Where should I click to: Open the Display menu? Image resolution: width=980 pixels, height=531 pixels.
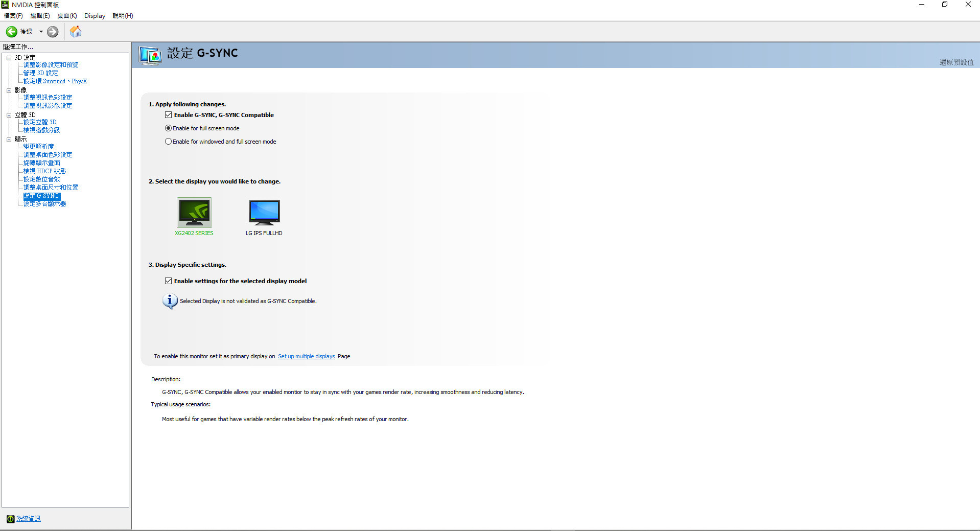pyautogui.click(x=95, y=16)
